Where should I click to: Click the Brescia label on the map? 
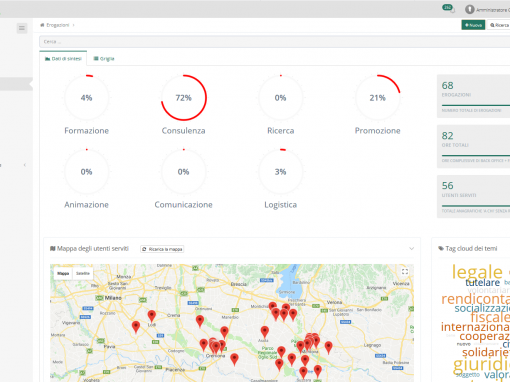coord(239,284)
